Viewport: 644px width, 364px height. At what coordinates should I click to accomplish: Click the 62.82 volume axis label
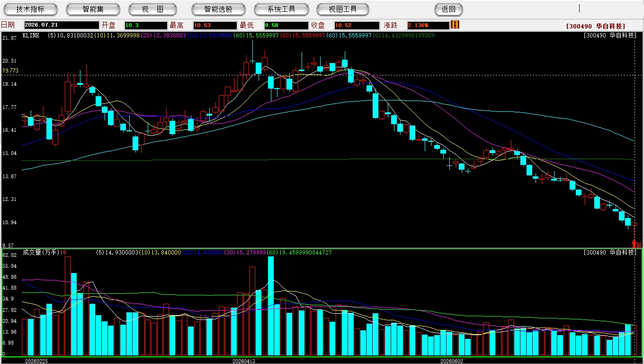9,255
